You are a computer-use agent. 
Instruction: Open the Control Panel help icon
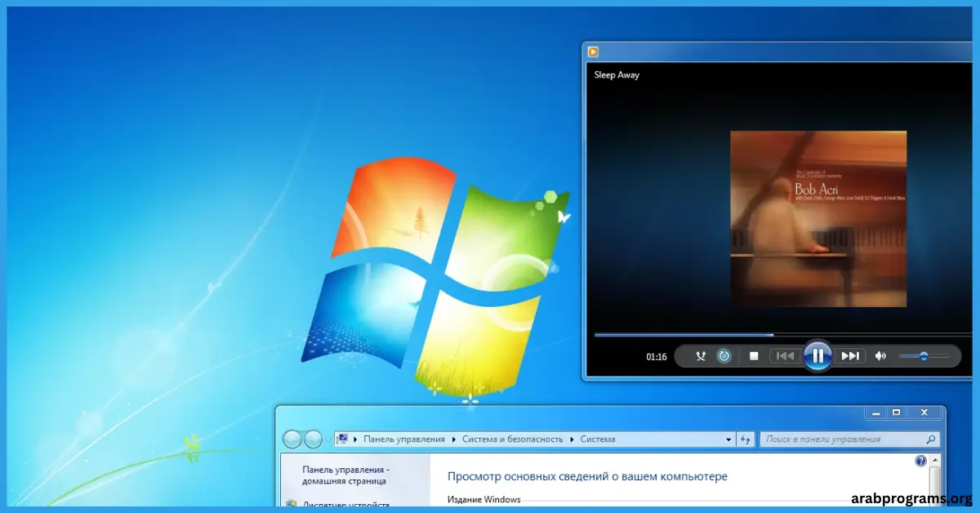point(921,462)
